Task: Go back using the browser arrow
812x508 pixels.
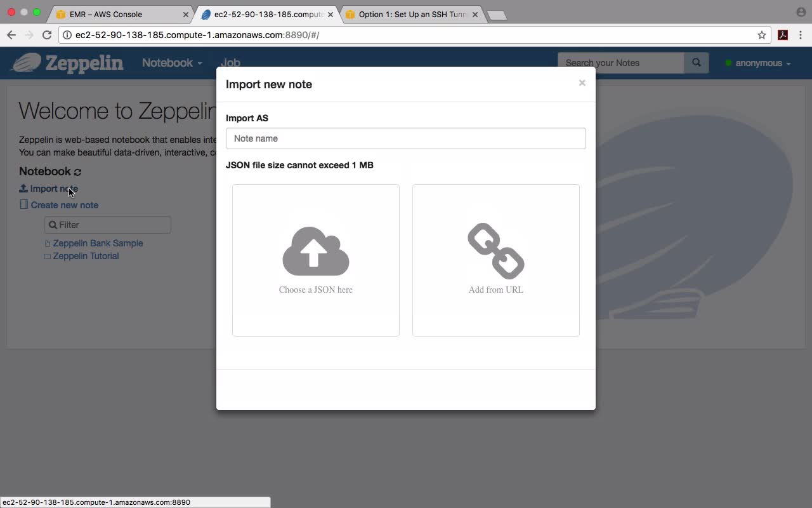Action: (11, 35)
